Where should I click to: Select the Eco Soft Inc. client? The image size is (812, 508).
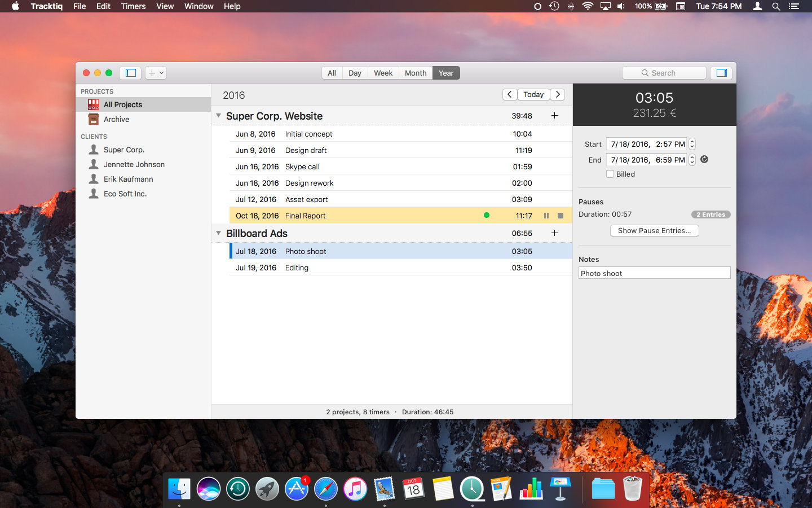point(125,194)
